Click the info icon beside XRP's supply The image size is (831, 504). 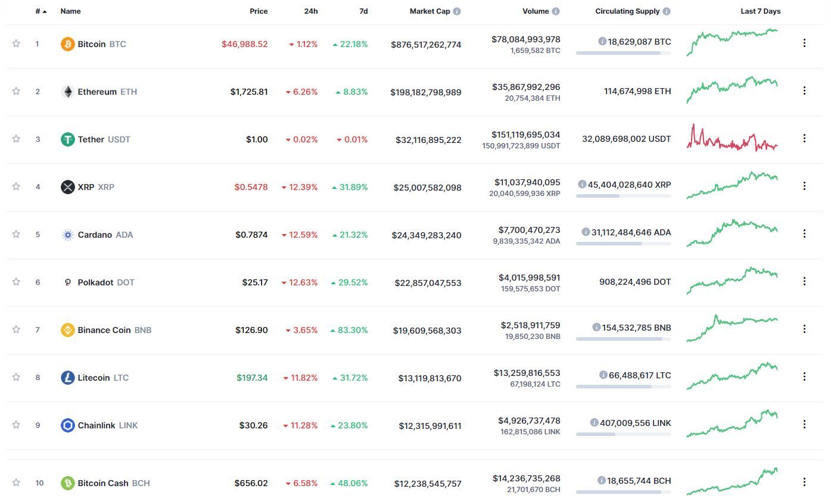(582, 185)
